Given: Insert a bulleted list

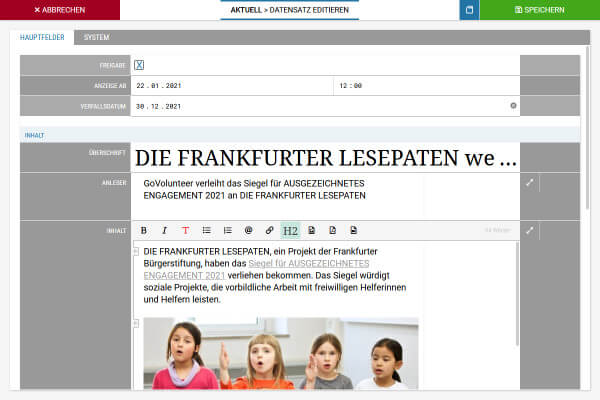Looking at the screenshot, I should 207,230.
